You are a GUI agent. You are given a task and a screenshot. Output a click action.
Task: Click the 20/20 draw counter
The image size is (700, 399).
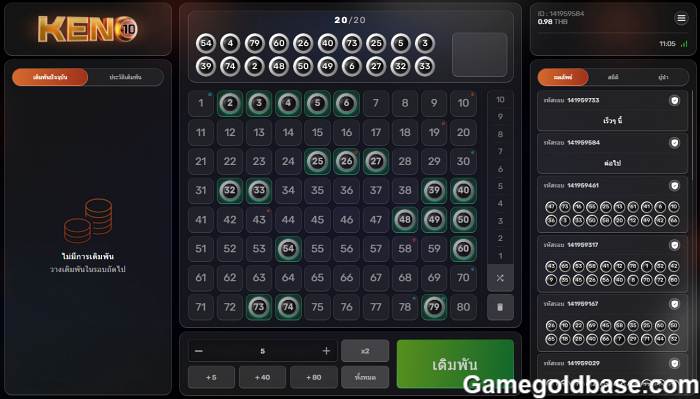coord(350,20)
